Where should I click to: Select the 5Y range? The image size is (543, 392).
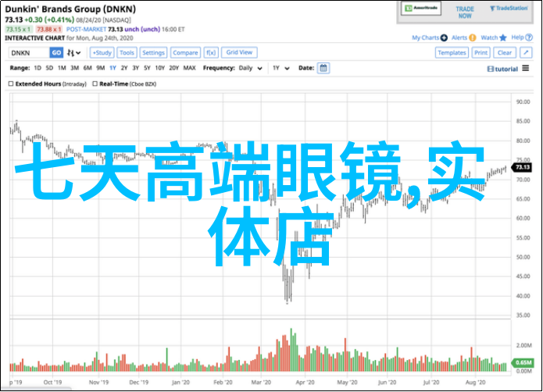coord(147,68)
